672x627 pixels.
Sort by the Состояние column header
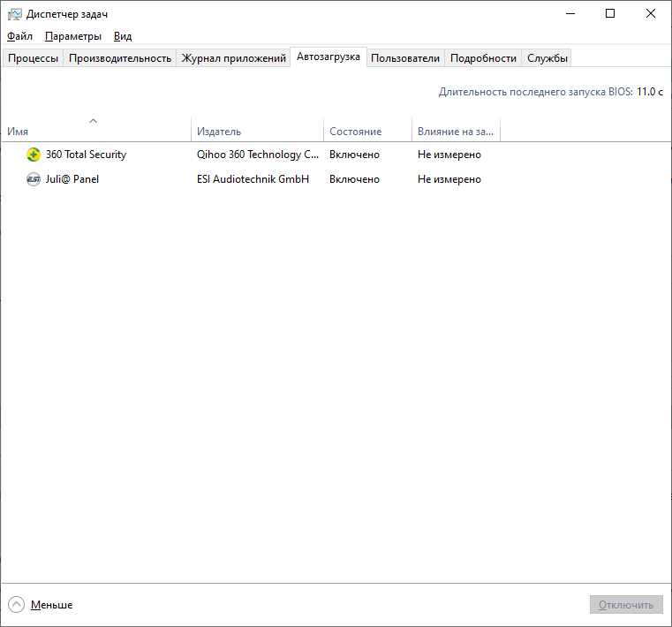(367, 130)
